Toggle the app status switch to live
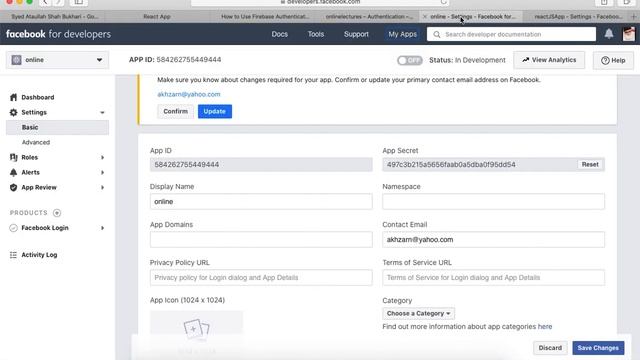The height and width of the screenshot is (360, 640). [409, 60]
